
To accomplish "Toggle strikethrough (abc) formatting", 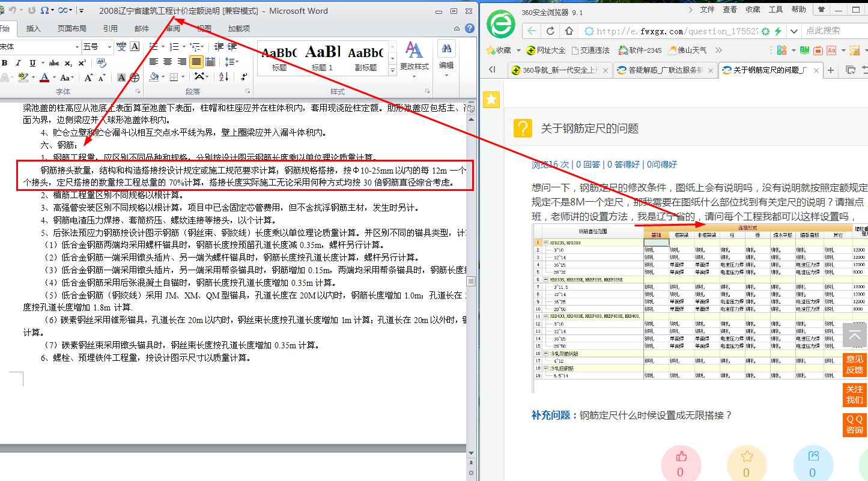I will coord(54,62).
